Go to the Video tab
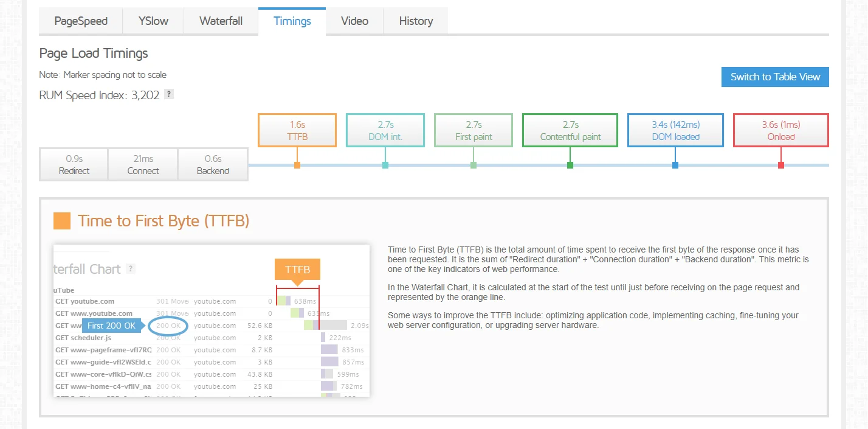This screenshot has width=868, height=429. [354, 21]
